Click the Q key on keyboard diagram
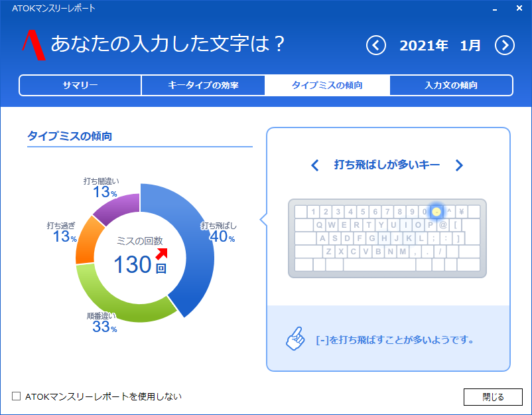 (319, 225)
